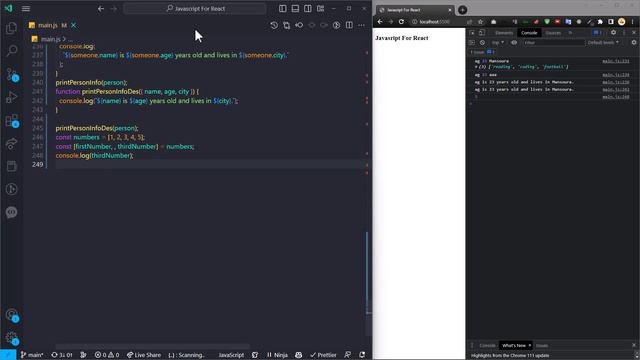Click the Javascript For React command center search
640x360 pixels.
195,8
